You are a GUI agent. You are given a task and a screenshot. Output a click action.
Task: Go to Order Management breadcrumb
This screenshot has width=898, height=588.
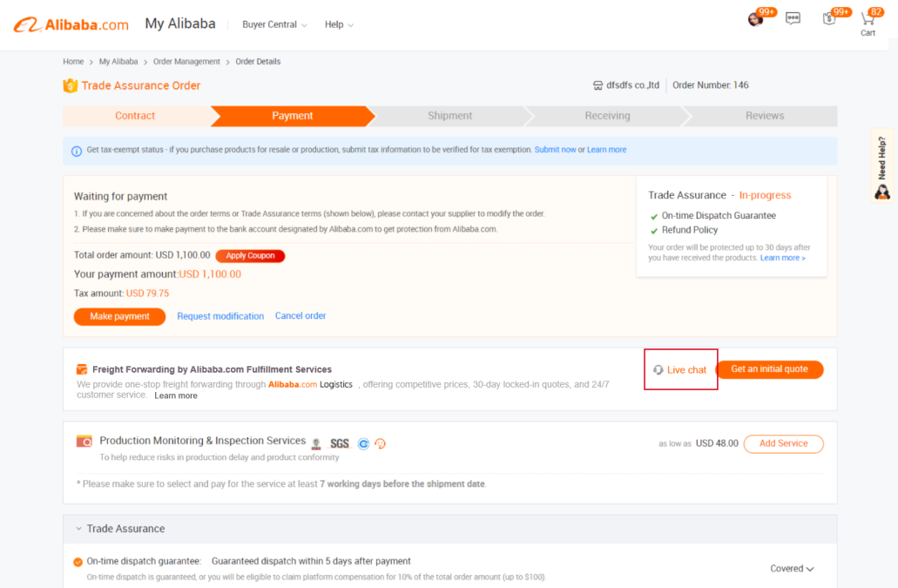[186, 62]
